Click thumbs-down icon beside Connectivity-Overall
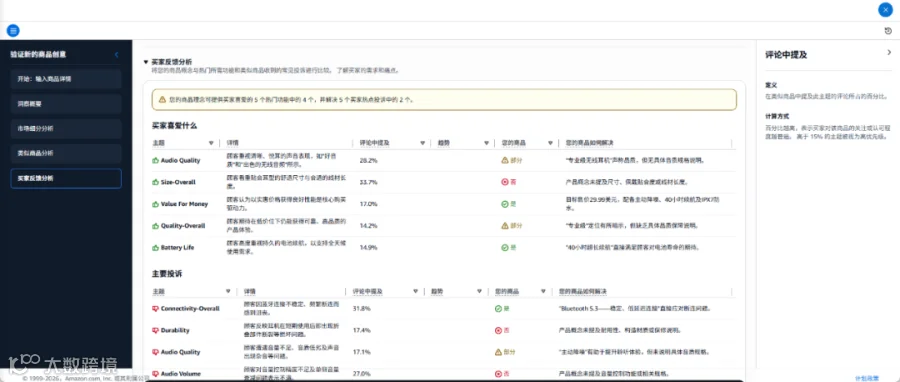Screen dimensions: 900x382 click(155, 309)
